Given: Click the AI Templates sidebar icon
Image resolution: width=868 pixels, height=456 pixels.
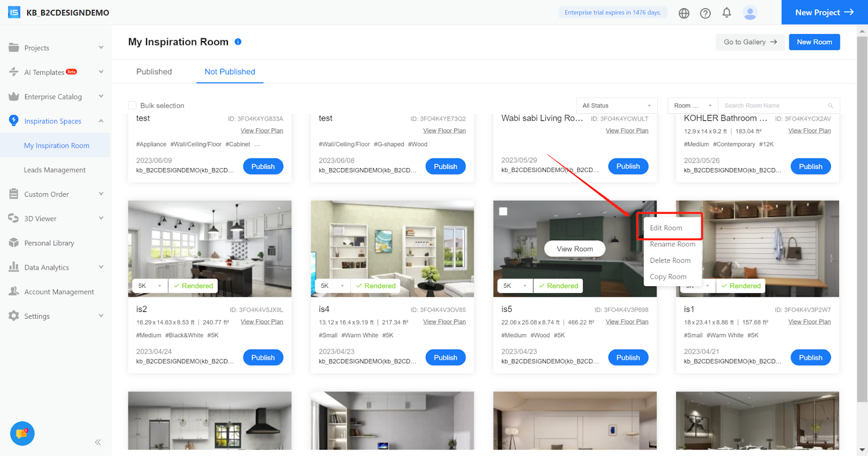Looking at the screenshot, I should pos(14,72).
